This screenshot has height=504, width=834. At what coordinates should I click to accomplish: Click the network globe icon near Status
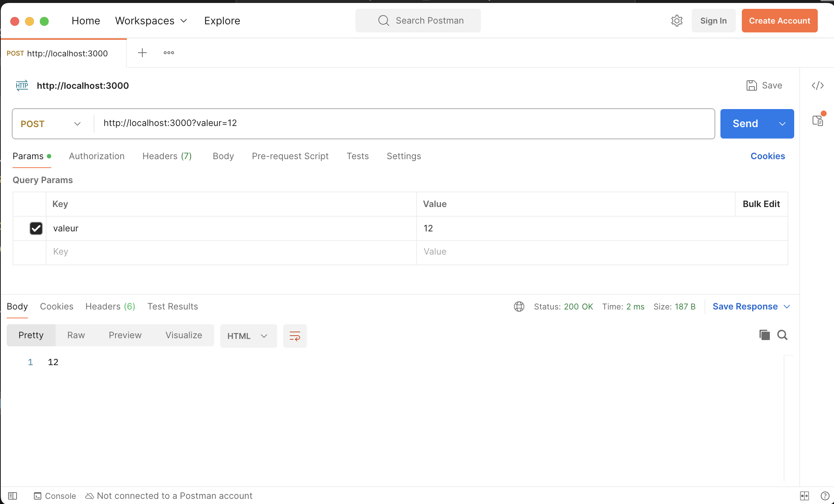[x=519, y=307]
